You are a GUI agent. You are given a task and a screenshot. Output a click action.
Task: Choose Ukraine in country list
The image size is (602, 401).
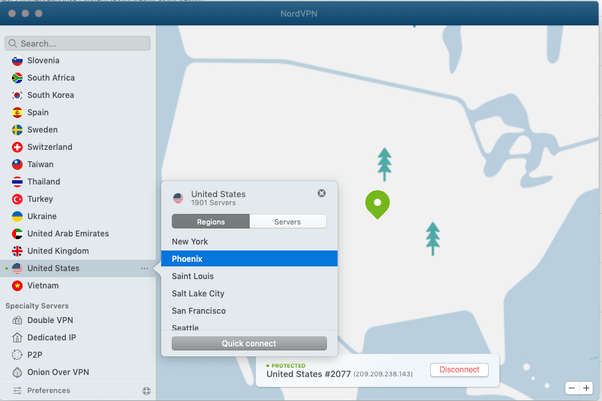78,216
